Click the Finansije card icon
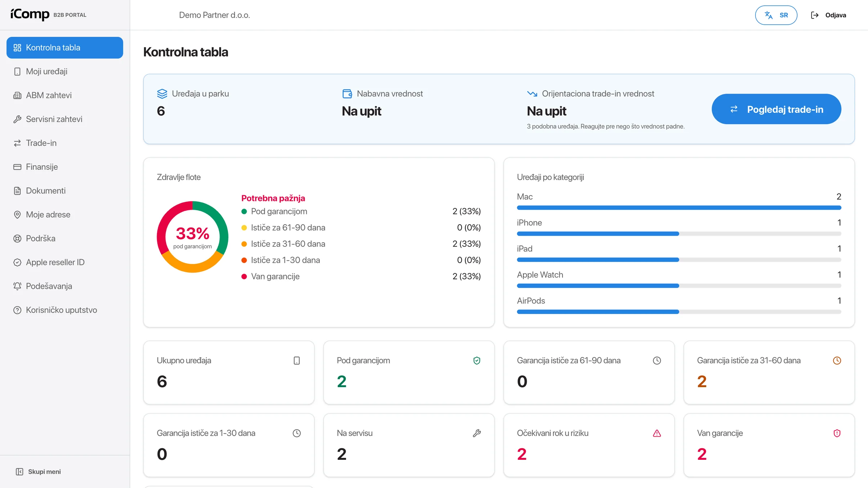 pyautogui.click(x=17, y=167)
